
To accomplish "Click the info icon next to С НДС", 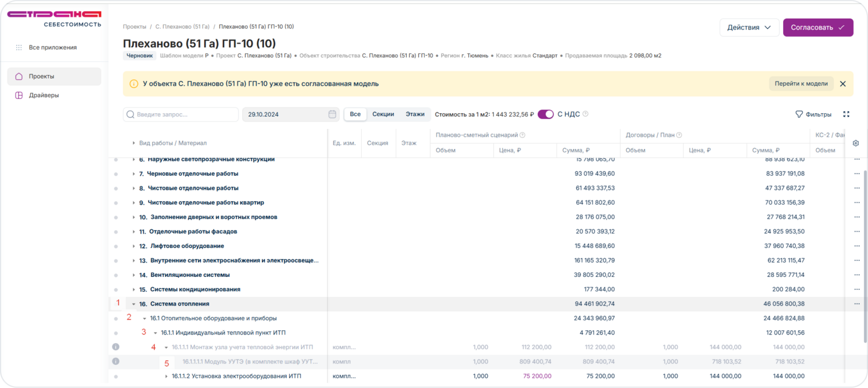I will click(585, 114).
